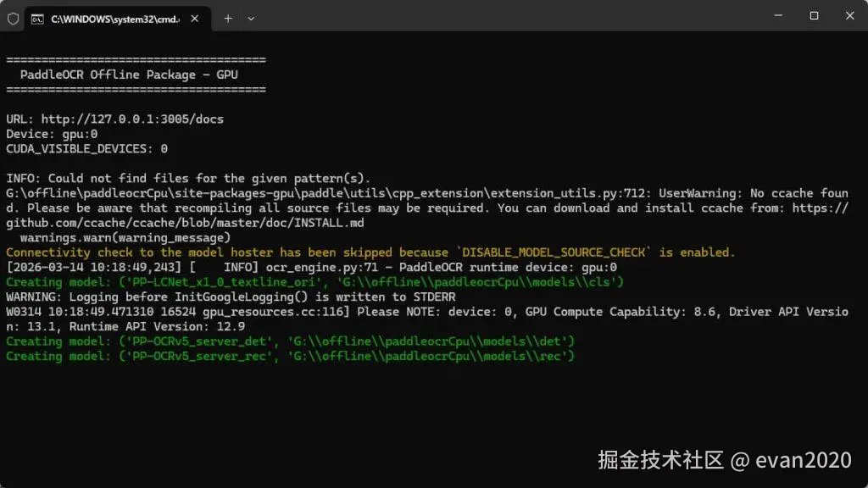Click the cmd icon on the terminal tab
This screenshot has height=488, width=868.
click(37, 19)
